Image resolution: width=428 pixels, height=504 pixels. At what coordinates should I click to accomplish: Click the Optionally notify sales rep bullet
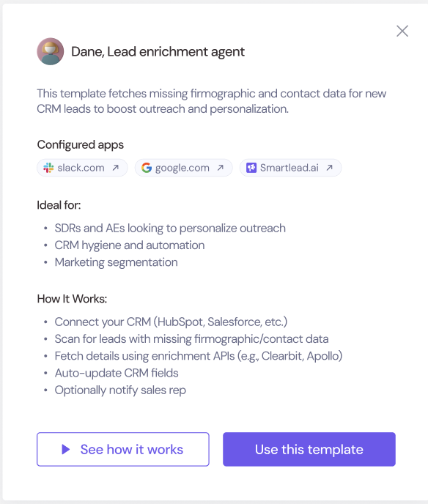point(120,390)
